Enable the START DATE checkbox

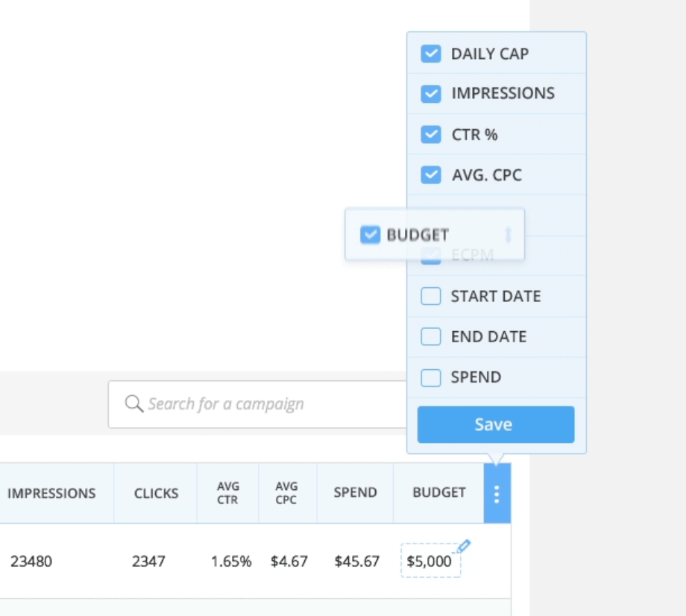(x=430, y=296)
